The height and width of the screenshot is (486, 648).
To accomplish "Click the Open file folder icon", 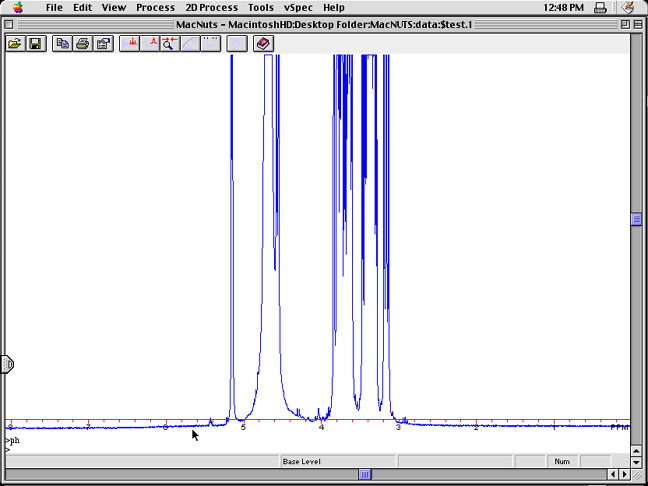I will click(x=15, y=44).
